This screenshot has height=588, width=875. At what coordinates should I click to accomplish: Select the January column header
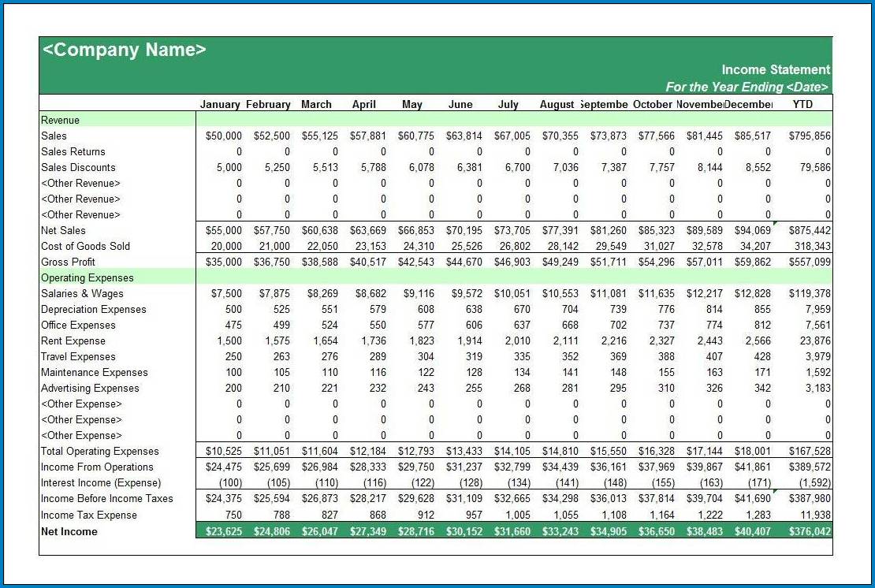coord(220,104)
